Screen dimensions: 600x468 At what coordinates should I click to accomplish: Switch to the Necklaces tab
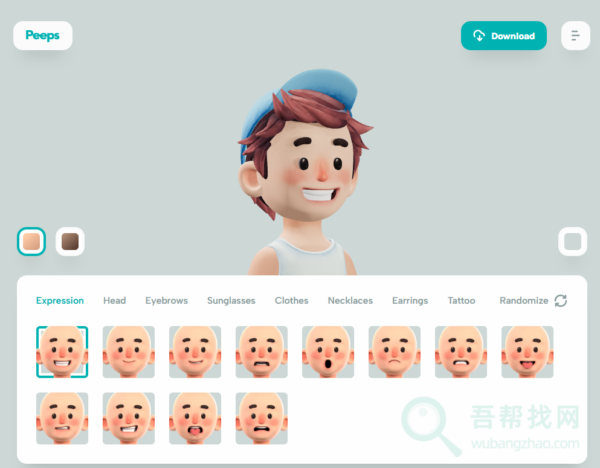click(x=350, y=300)
